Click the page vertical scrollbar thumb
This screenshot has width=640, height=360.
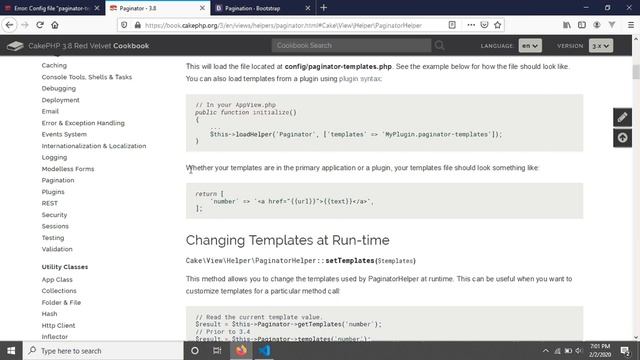(x=636, y=72)
